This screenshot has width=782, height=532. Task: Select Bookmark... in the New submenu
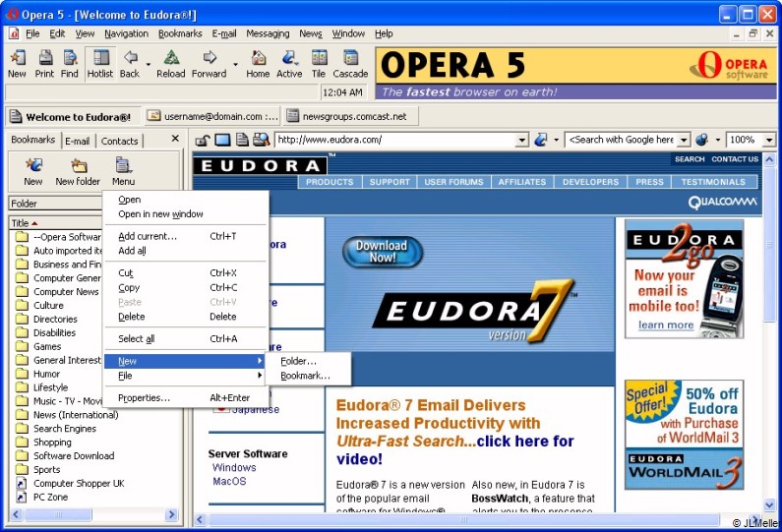tap(308, 376)
